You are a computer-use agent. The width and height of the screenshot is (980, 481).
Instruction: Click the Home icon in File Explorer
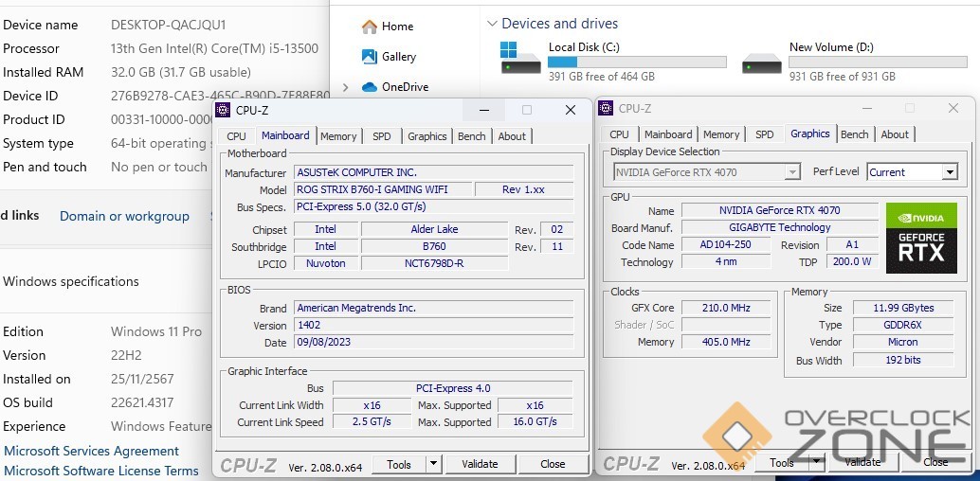pyautogui.click(x=370, y=27)
